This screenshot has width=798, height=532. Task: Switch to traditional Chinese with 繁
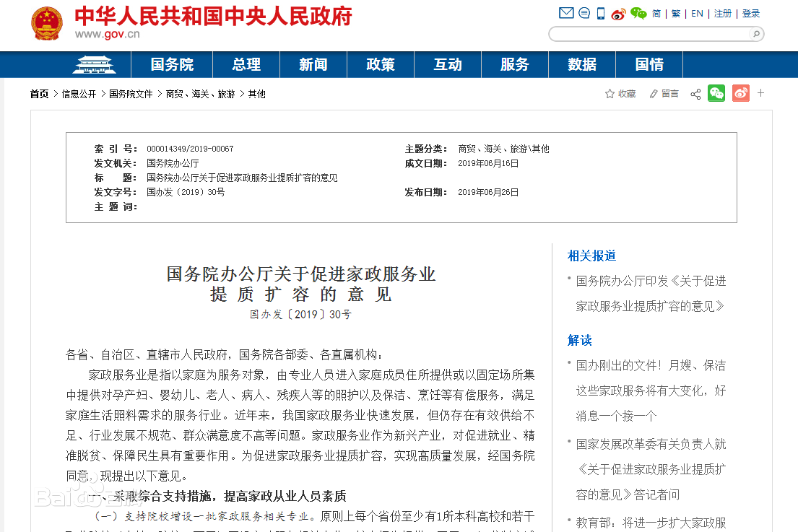pos(676,14)
